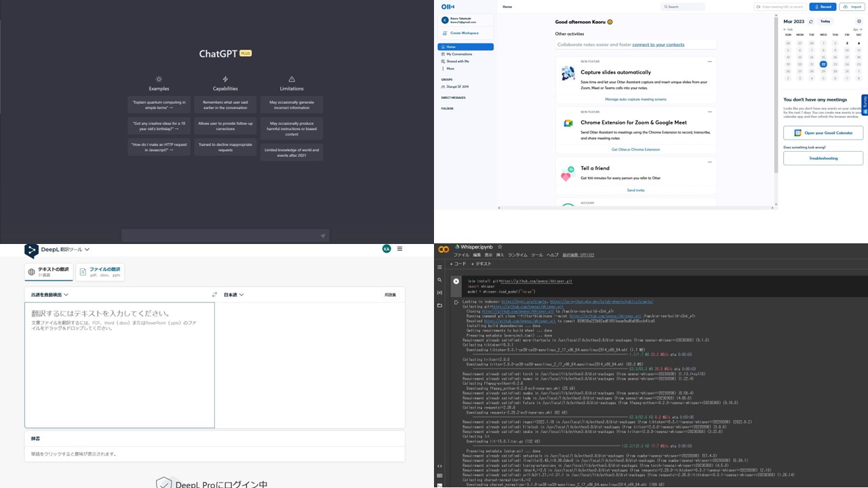Image resolution: width=868 pixels, height=488 pixels.
Task: Click 用語集 glossary button in DeepL
Action: click(390, 295)
